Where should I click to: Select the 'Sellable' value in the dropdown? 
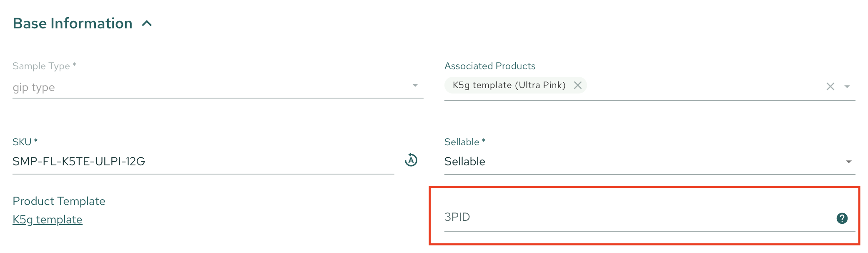coord(465,162)
